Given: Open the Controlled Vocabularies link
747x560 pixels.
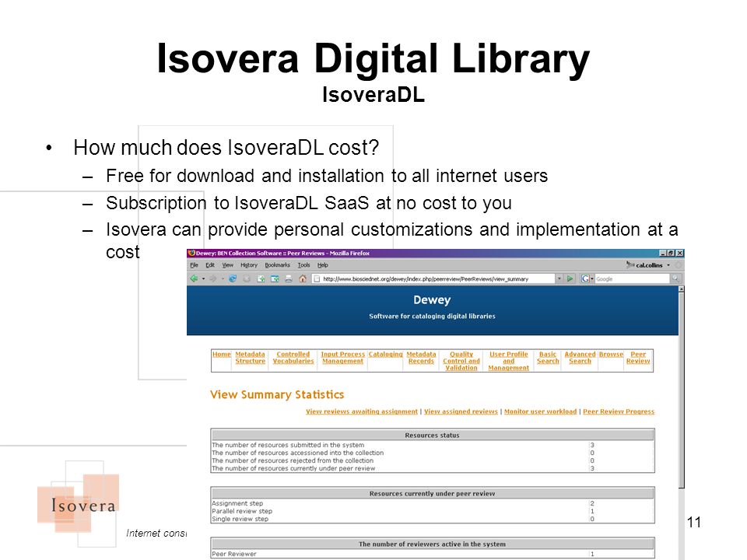Looking at the screenshot, I should [293, 358].
